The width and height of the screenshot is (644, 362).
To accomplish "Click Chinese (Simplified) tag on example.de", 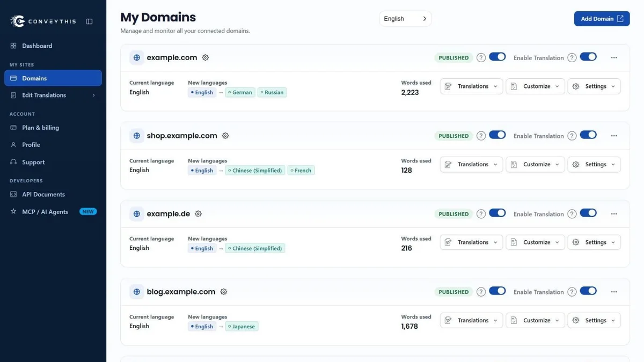I will [255, 248].
